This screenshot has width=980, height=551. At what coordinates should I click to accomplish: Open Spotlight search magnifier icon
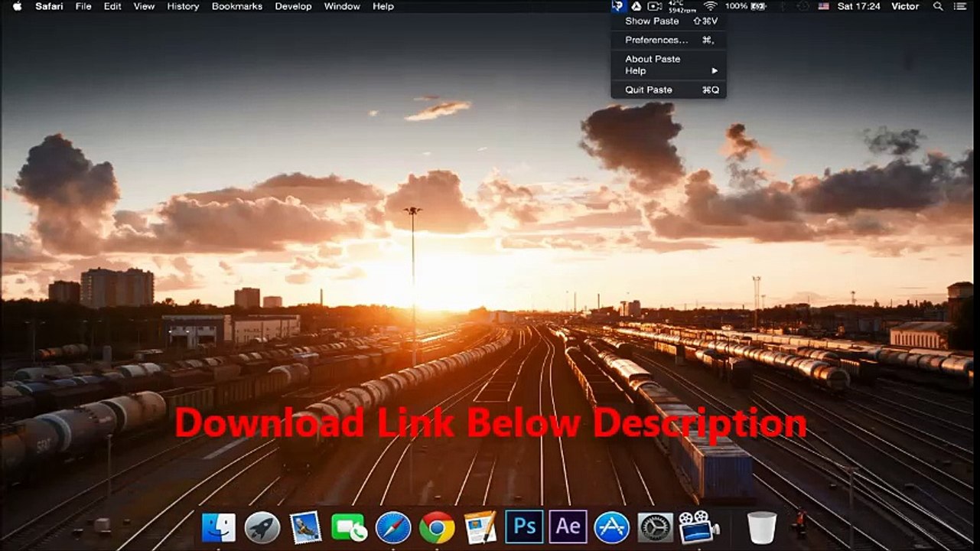pos(938,6)
